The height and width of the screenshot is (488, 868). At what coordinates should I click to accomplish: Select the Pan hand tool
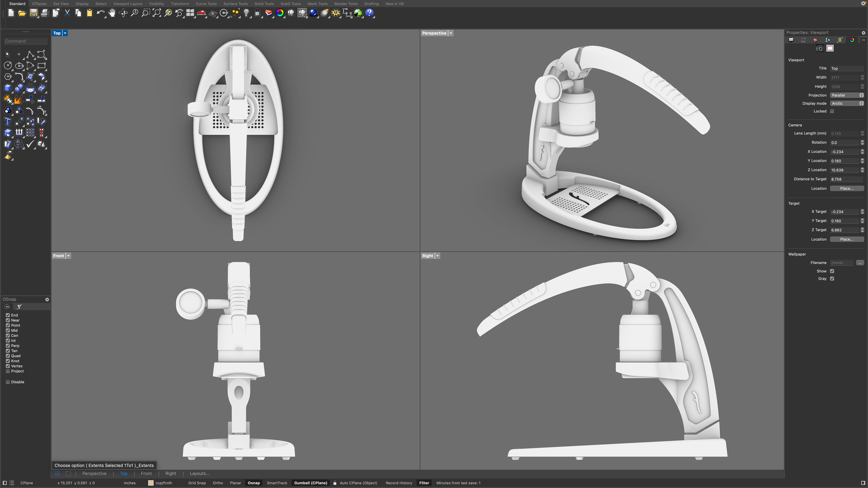tap(112, 13)
